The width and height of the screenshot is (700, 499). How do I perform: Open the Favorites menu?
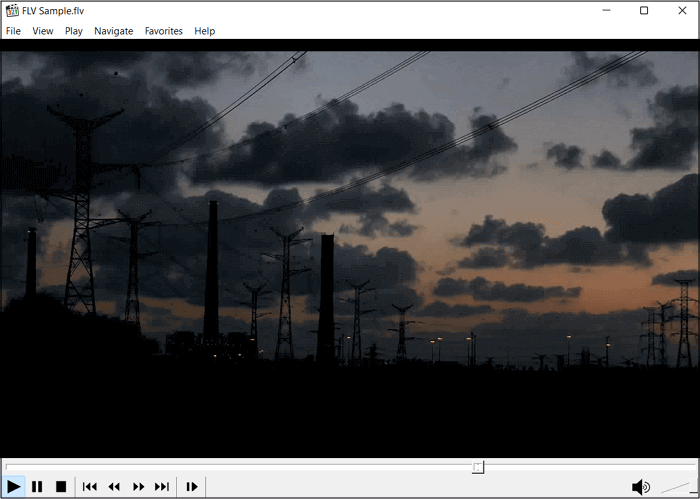(x=164, y=31)
